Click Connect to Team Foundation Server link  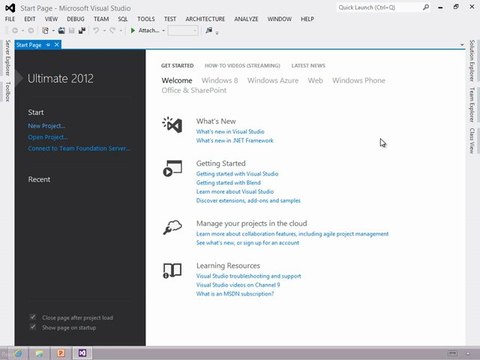[x=79, y=148]
